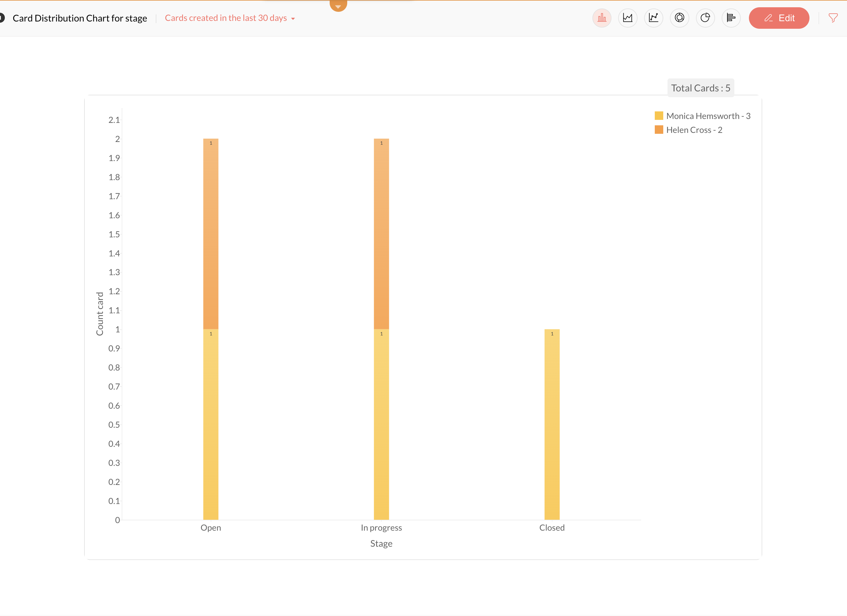847x616 pixels.
Task: Click Monica Hemsworth yellow legend swatch
Action: pos(659,116)
